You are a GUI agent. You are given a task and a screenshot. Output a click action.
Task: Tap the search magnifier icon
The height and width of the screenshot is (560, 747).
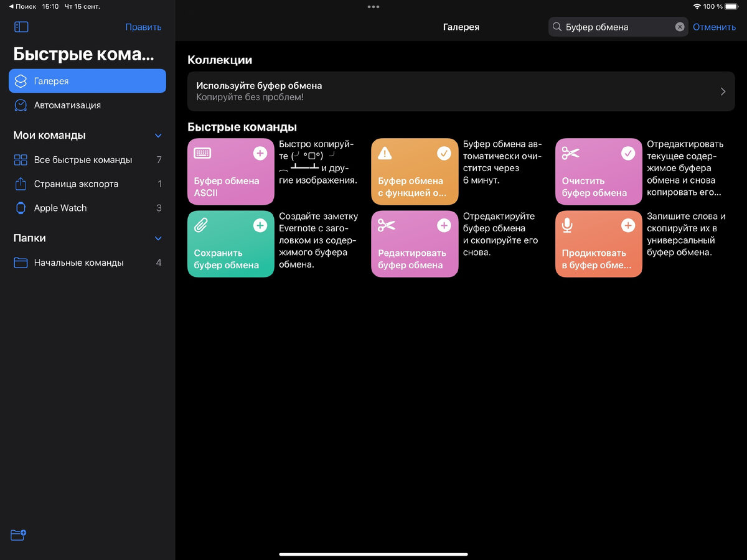[557, 27]
